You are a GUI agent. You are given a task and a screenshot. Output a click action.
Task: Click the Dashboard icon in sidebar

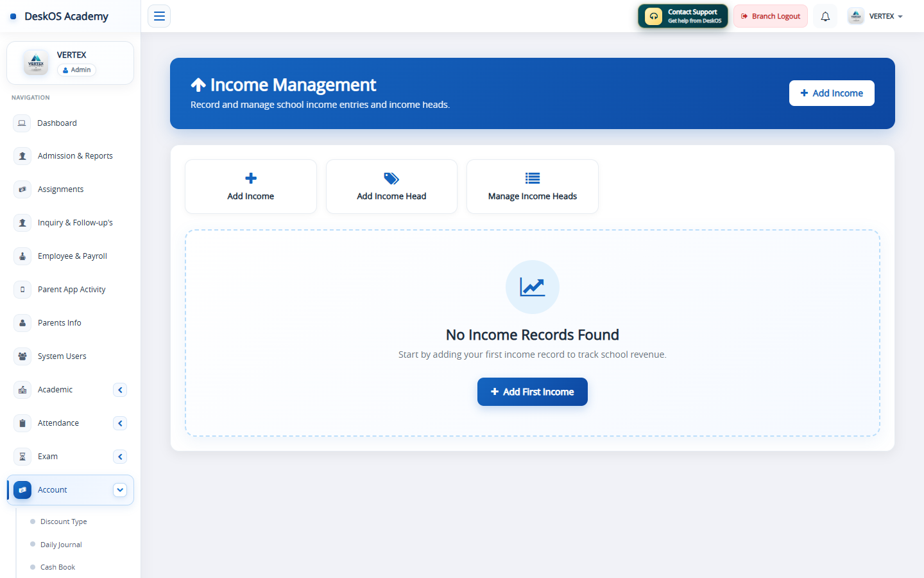pyautogui.click(x=22, y=123)
